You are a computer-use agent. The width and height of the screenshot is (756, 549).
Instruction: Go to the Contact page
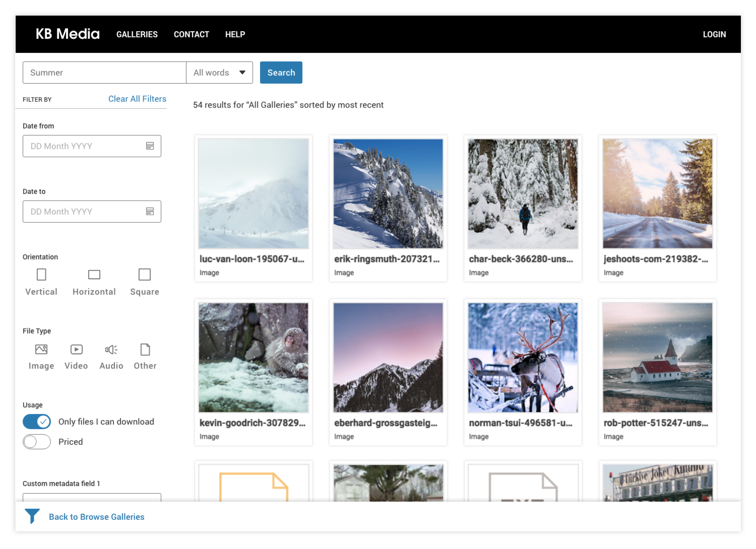point(191,34)
